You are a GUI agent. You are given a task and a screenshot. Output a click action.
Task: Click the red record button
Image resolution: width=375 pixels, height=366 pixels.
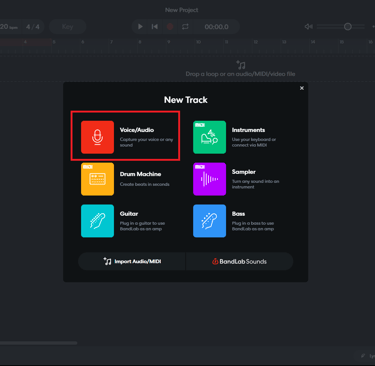coord(170,27)
